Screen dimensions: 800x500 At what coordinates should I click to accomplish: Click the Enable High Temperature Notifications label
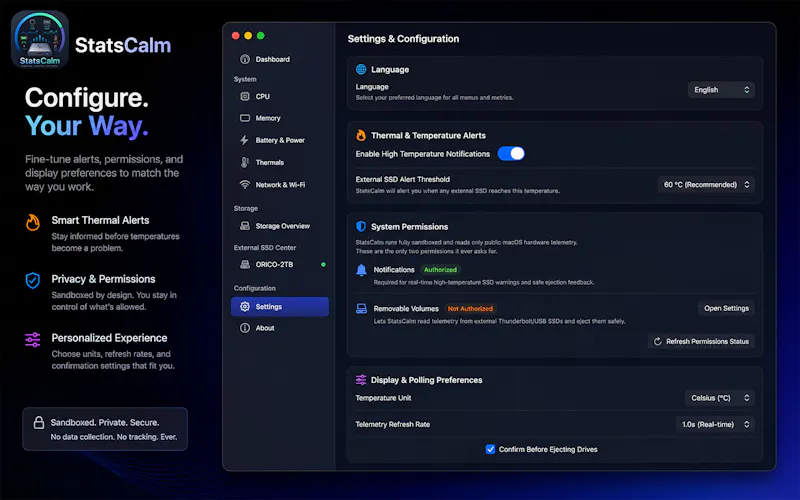click(422, 154)
